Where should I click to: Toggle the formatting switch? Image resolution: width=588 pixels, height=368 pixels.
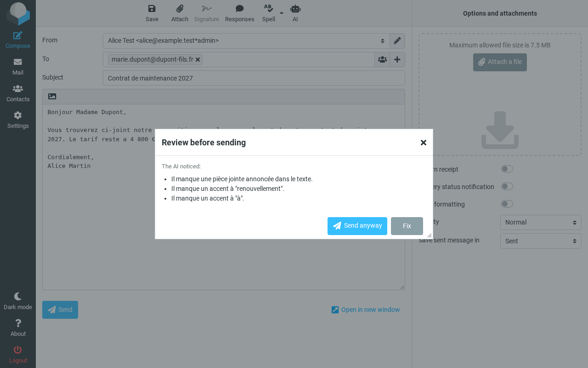[507, 204]
